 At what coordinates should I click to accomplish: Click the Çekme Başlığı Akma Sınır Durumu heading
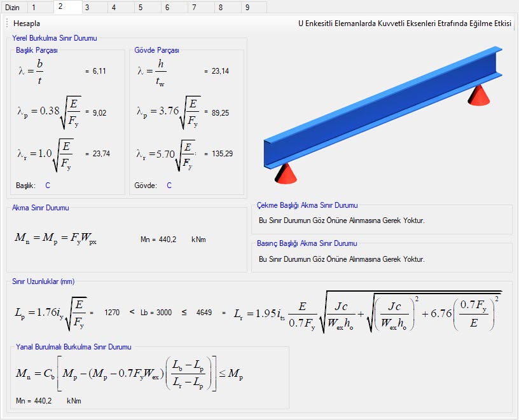pos(307,205)
